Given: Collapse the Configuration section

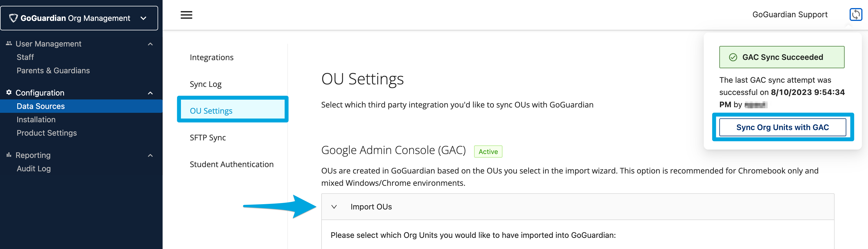Looking at the screenshot, I should pos(150,93).
